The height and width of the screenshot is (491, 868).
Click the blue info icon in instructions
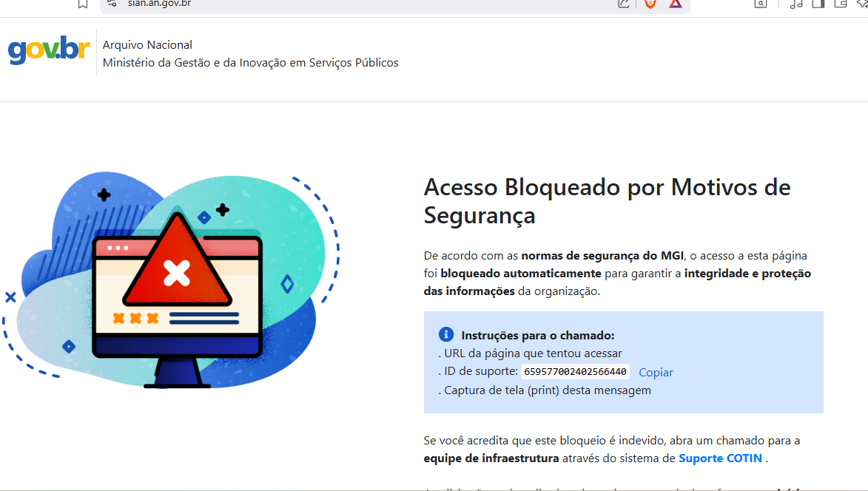[445, 335]
